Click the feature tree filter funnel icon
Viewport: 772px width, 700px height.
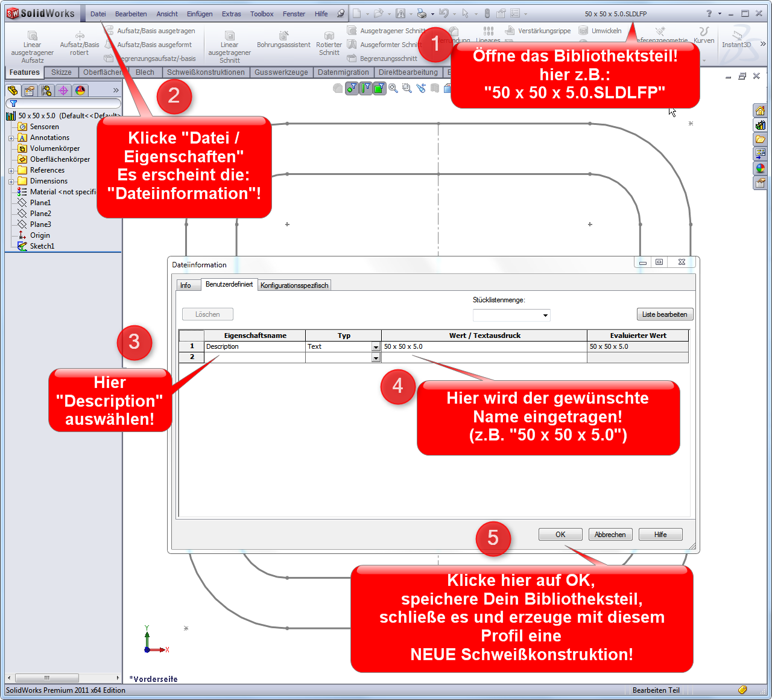pos(13,104)
